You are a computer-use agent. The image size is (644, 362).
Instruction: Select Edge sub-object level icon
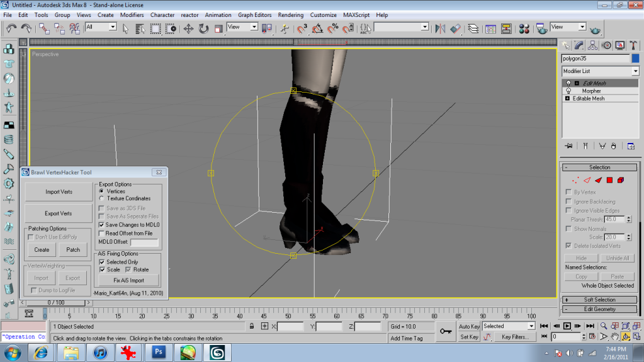587,180
